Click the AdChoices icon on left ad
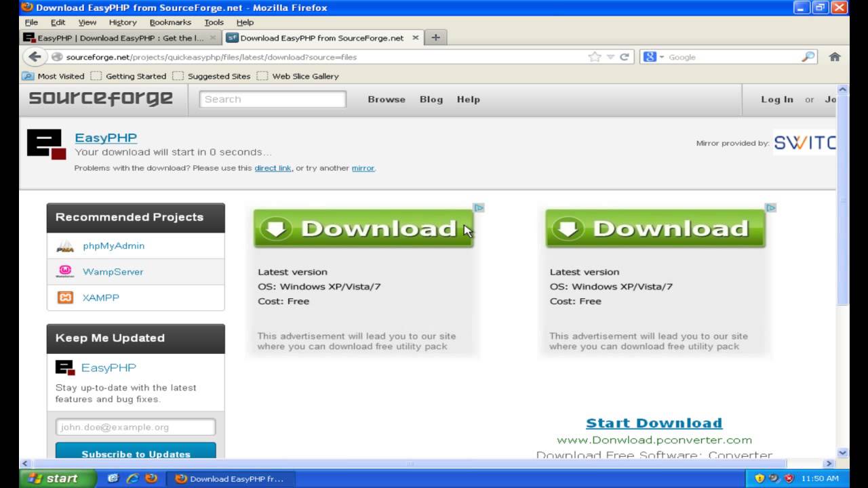 (478, 207)
